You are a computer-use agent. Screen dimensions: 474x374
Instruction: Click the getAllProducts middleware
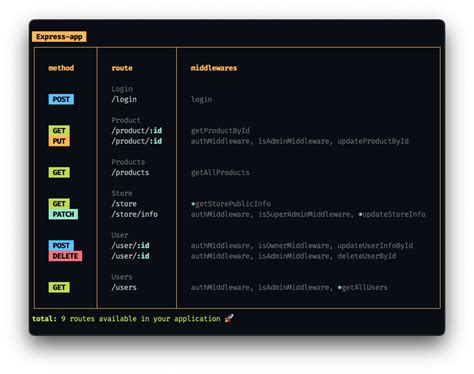click(220, 172)
